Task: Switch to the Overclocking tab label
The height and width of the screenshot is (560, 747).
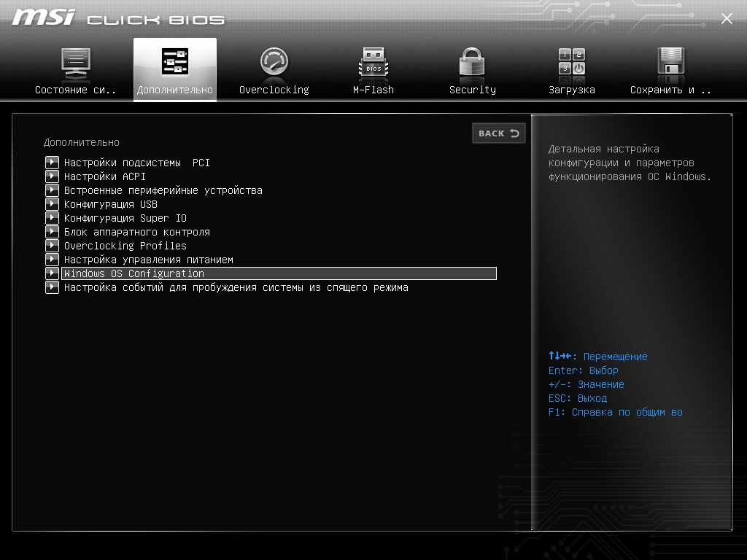Action: 274,90
